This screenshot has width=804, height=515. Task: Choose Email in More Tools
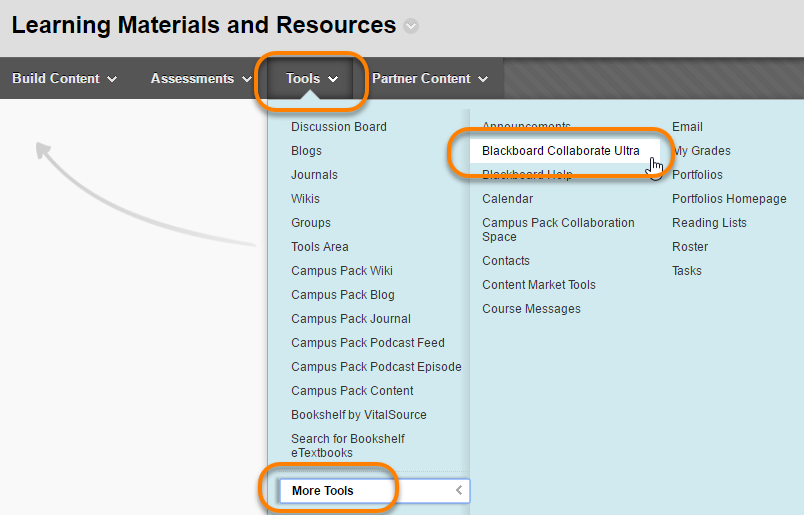(x=687, y=127)
